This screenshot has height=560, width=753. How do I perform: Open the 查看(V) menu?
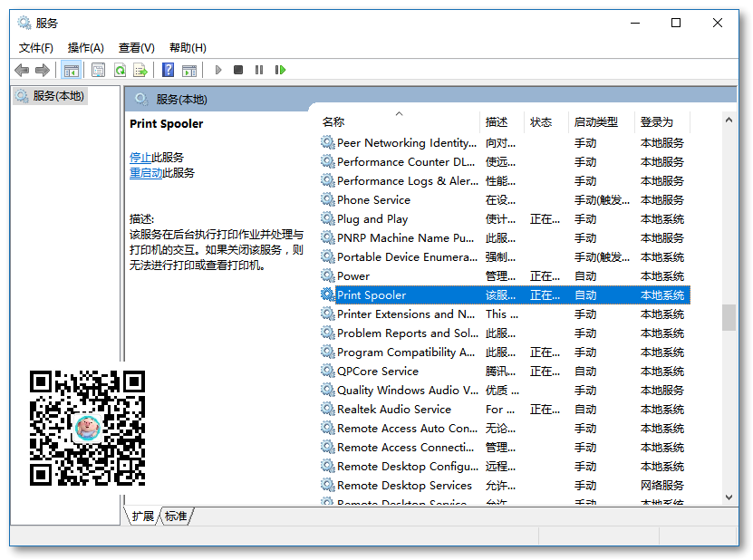(137, 47)
